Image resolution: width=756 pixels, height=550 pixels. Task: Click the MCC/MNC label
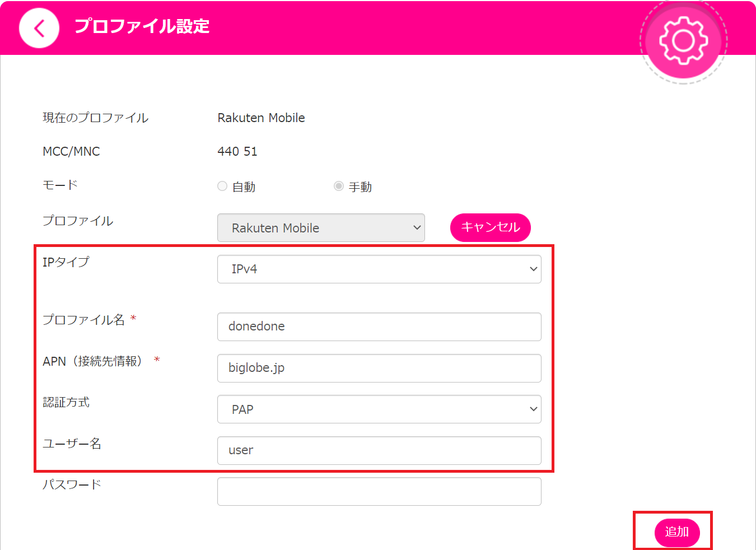[71, 152]
